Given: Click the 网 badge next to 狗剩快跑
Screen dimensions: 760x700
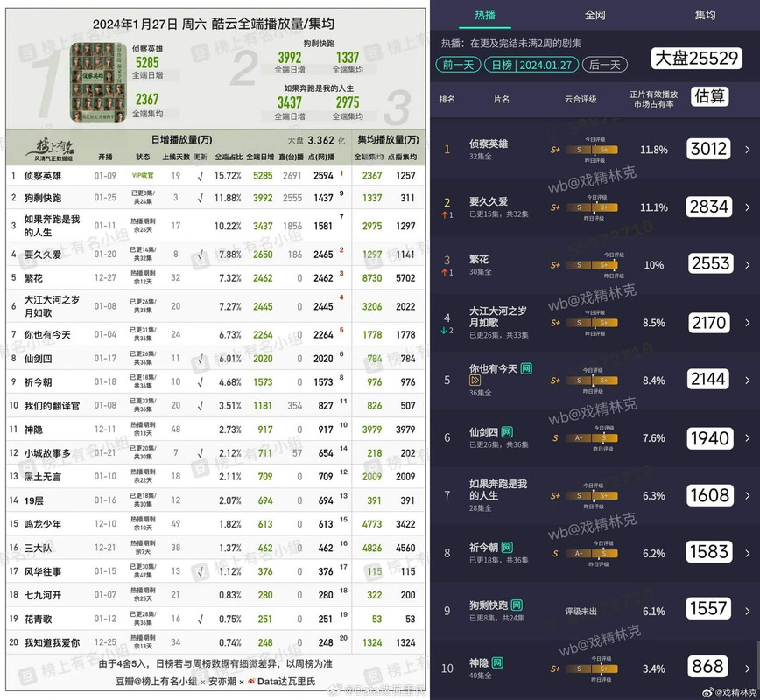Looking at the screenshot, I should tap(517, 605).
